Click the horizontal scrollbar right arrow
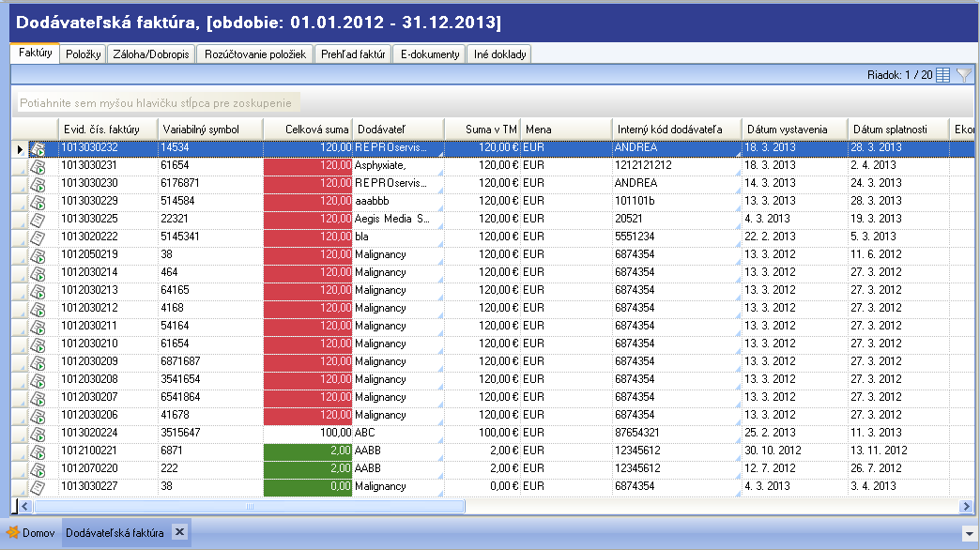Image resolution: width=980 pixels, height=550 pixels. [966, 506]
